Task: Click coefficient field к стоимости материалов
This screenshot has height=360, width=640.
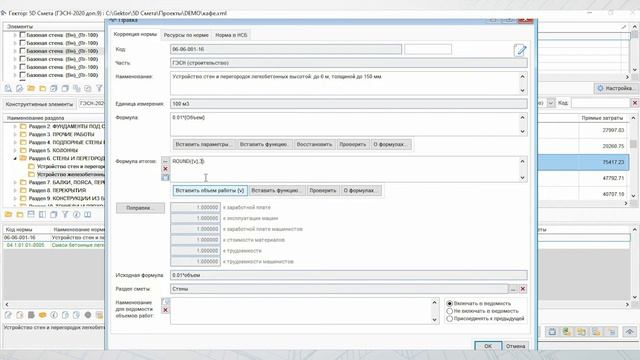Action: 196,240
